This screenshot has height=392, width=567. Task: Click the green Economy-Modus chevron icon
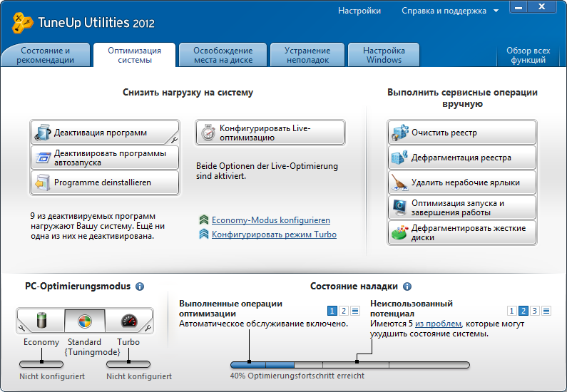[x=204, y=220]
